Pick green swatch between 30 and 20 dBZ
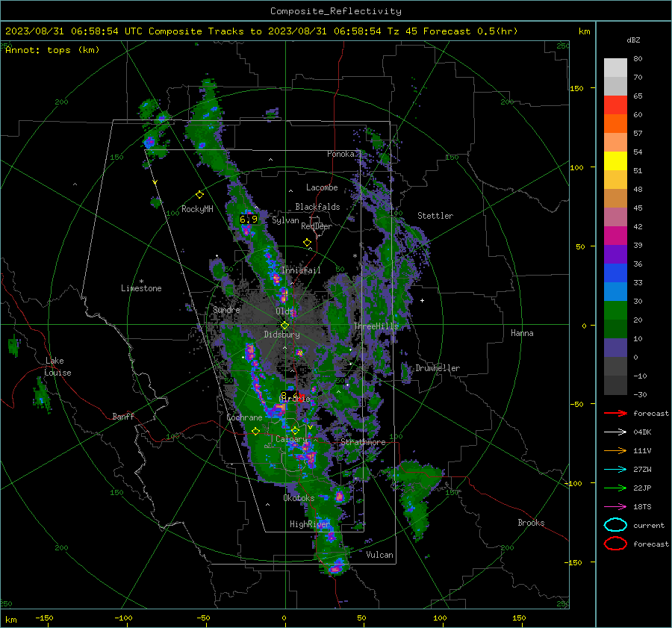 (615, 311)
